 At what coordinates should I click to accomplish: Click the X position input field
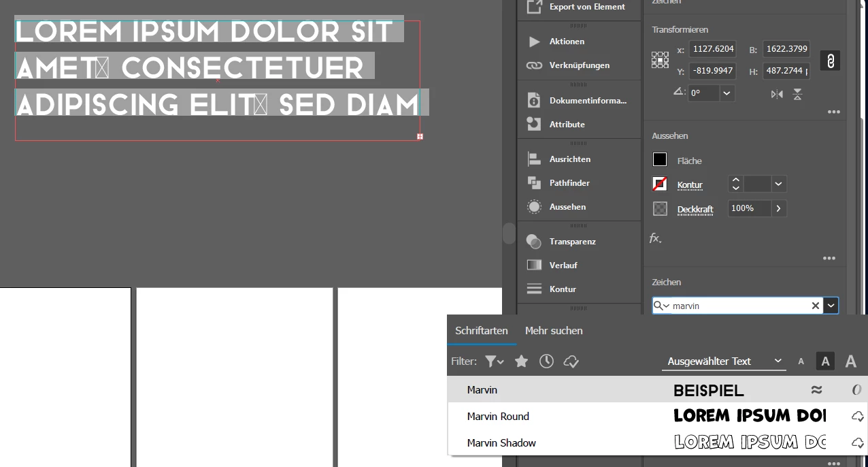pyautogui.click(x=712, y=49)
